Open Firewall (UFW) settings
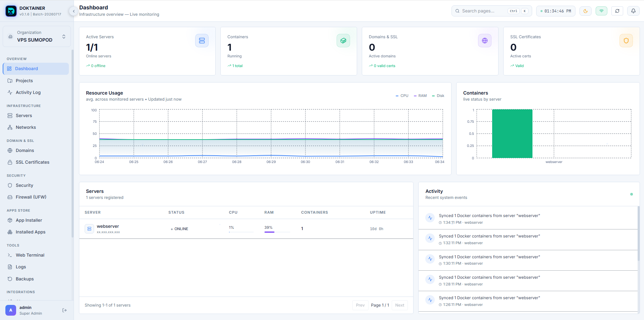 pyautogui.click(x=36, y=197)
